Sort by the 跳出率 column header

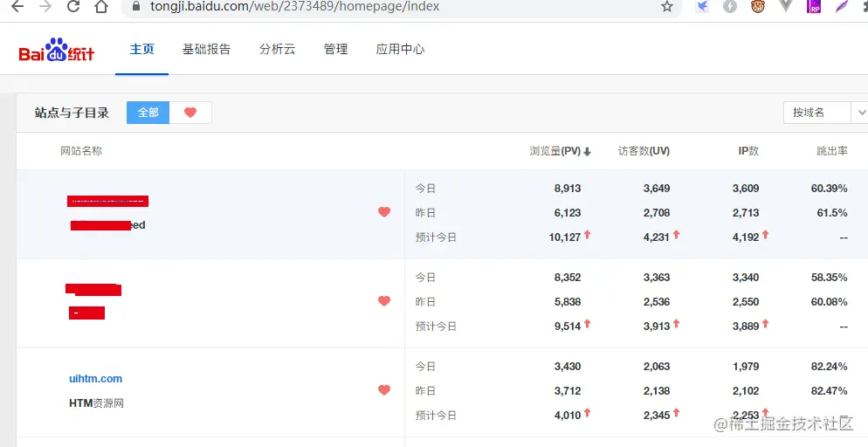tap(832, 151)
